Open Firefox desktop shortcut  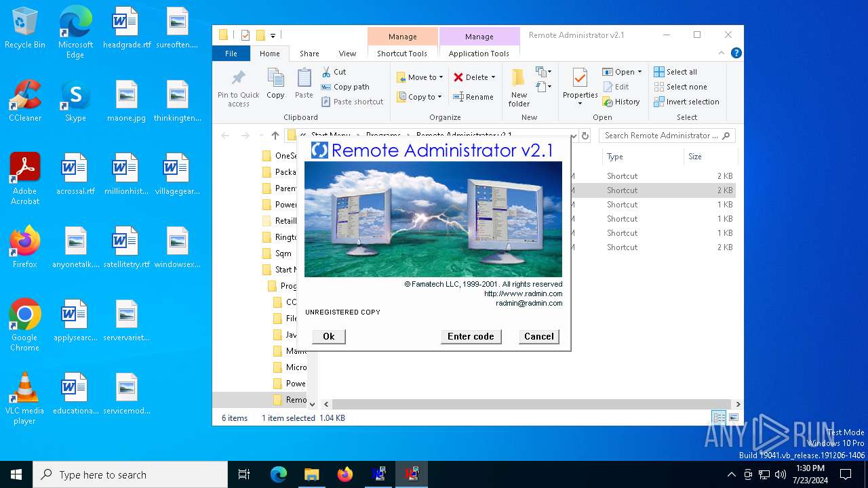(x=25, y=247)
